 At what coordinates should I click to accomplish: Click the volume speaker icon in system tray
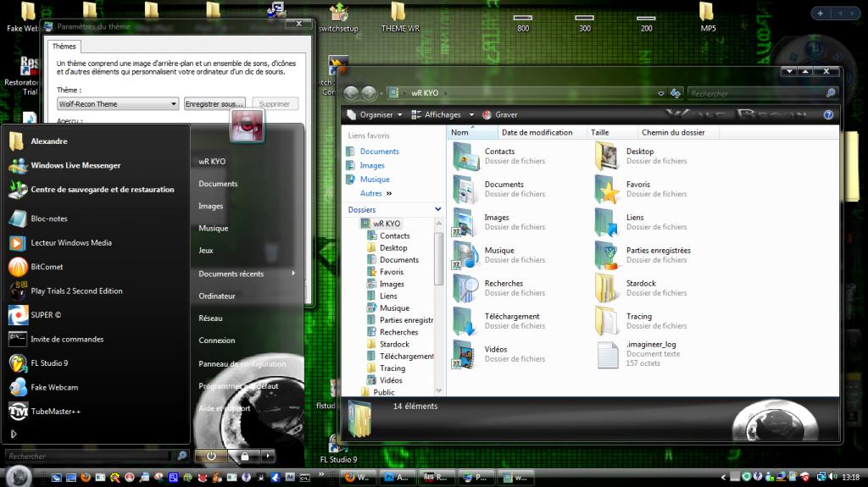click(x=832, y=477)
